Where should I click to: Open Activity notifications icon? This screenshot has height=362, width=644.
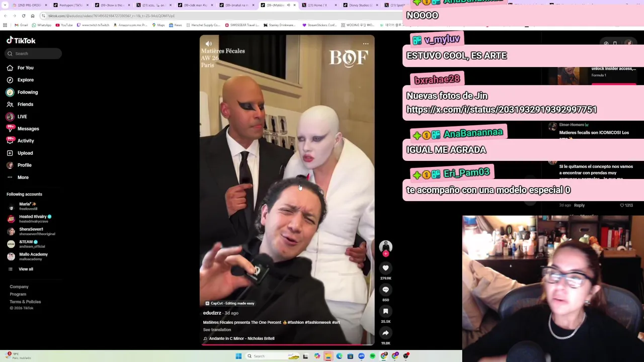click(10, 141)
